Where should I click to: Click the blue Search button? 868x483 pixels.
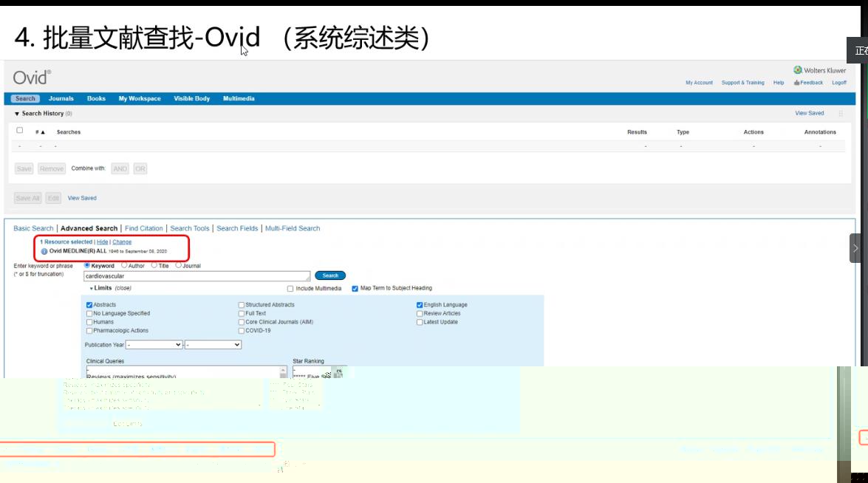330,275
